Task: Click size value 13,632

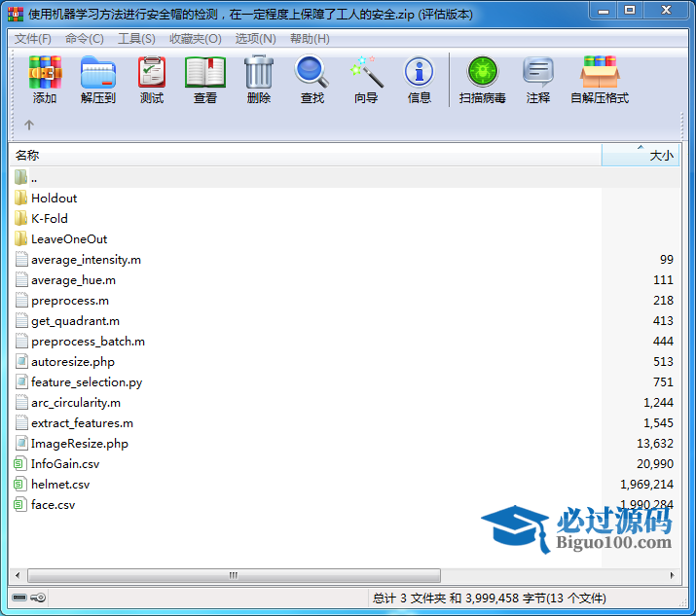Action: (655, 444)
